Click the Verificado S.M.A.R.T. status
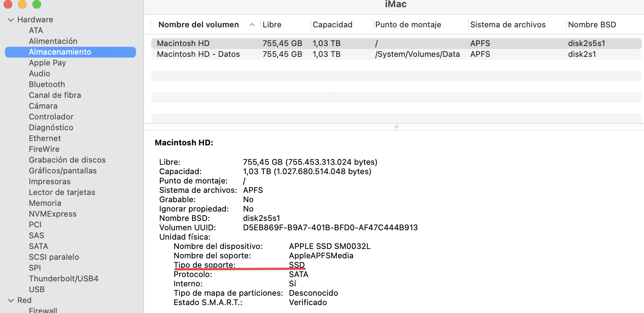Screen dimensions: 644x313 pyautogui.click(x=308, y=303)
